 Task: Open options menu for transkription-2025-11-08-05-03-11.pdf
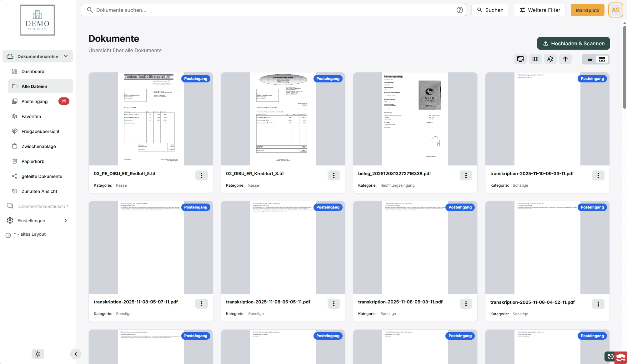[x=466, y=304]
